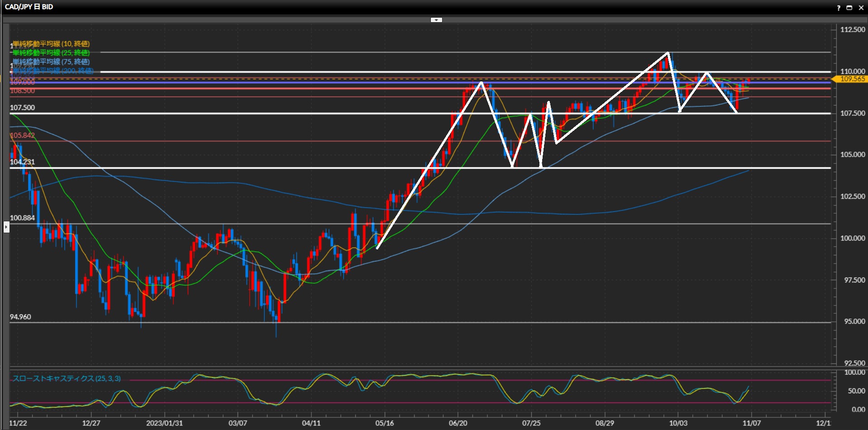Image resolution: width=868 pixels, height=430 pixels.
Task: Select the red 105.842 line label
Action: pos(22,135)
